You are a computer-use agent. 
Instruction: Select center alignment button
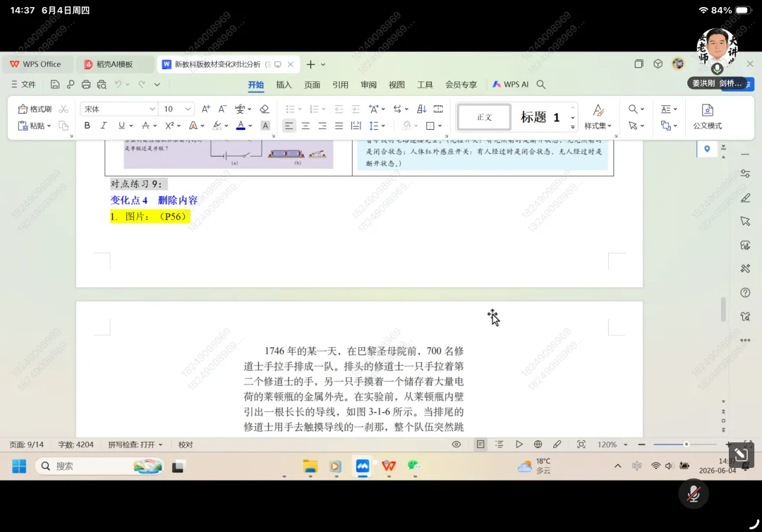(x=306, y=126)
